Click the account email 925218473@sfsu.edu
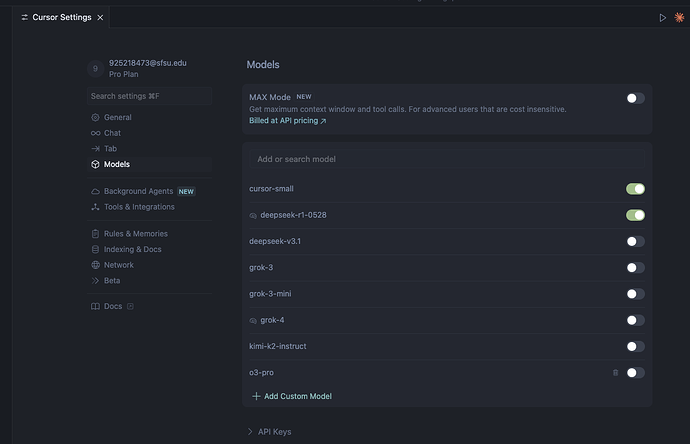The height and width of the screenshot is (444, 690). point(148,63)
